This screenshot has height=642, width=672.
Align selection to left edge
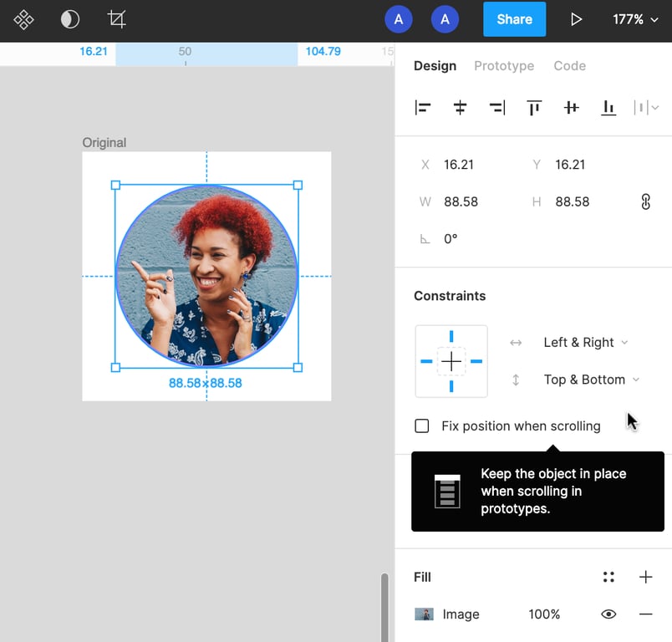423,107
